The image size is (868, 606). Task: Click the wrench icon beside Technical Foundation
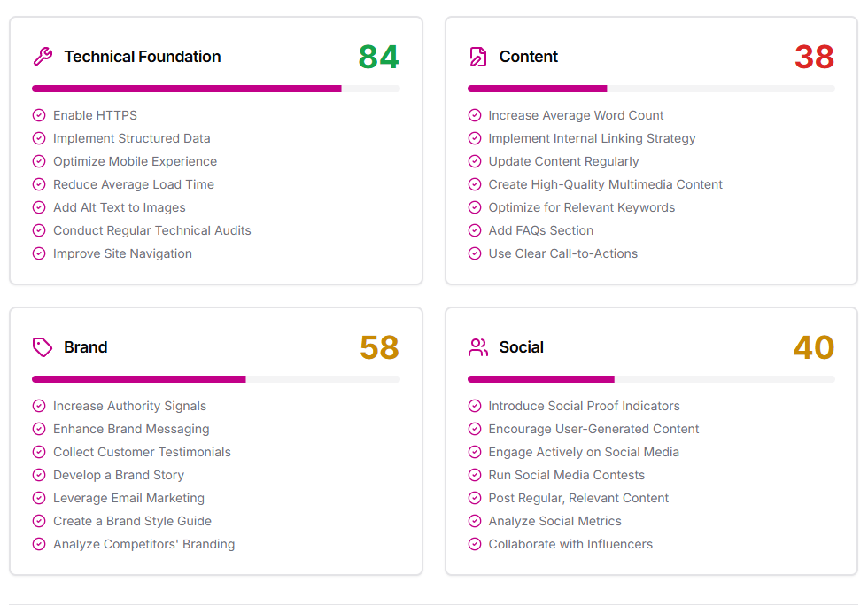point(43,57)
